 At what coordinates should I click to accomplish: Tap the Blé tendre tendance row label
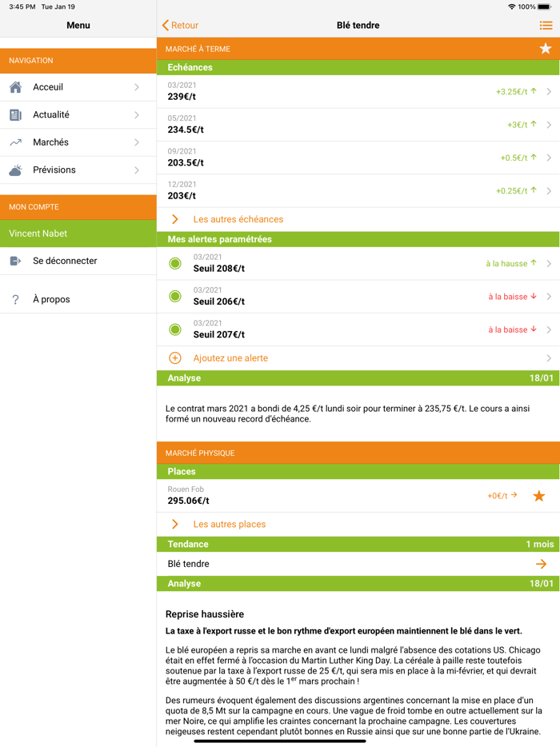tap(188, 564)
